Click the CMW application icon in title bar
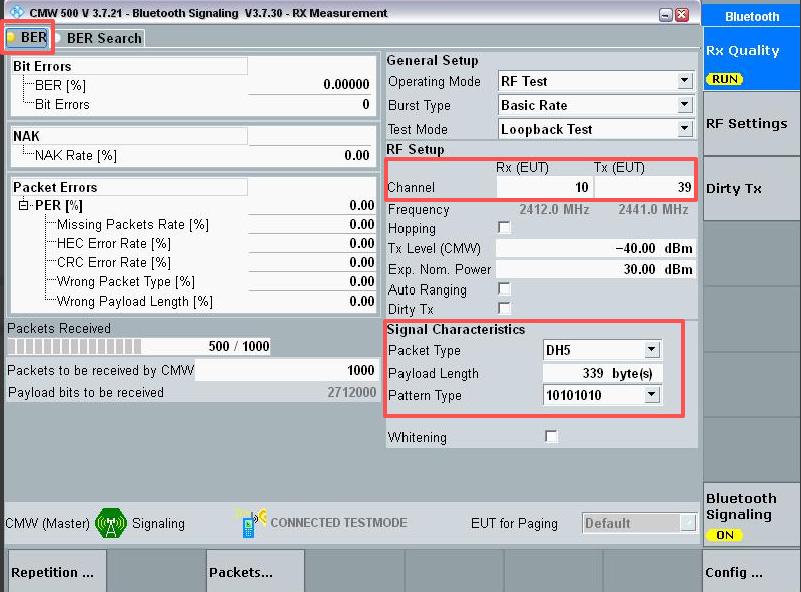801x592 pixels. [16, 12]
